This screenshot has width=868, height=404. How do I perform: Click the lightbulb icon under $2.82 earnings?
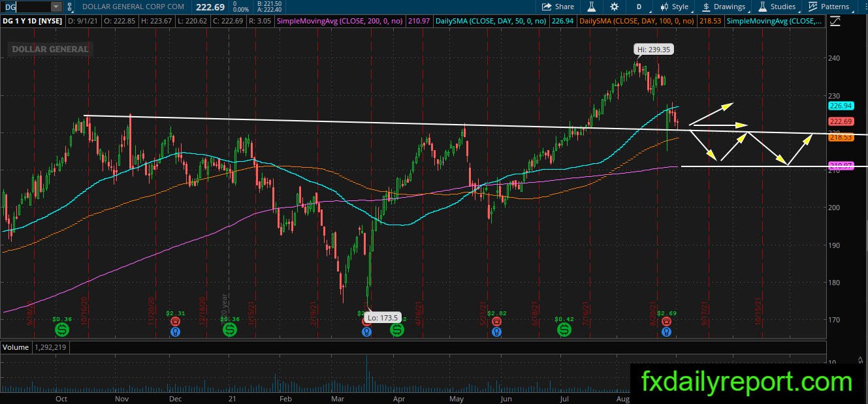coord(497,332)
